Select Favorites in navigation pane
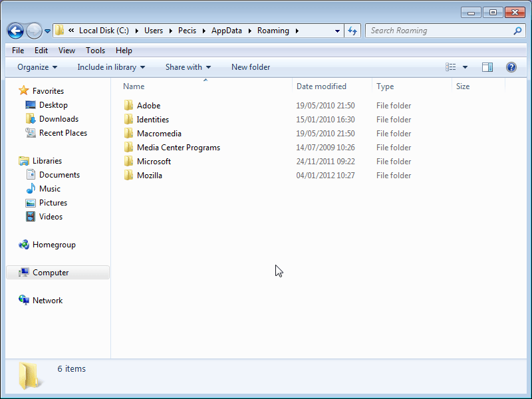The width and height of the screenshot is (532, 399). pos(48,91)
